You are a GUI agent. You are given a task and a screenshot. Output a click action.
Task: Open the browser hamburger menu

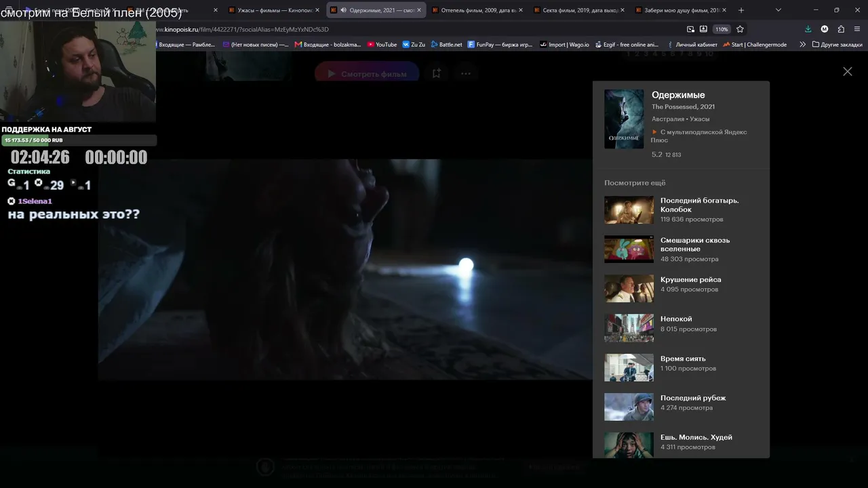tap(858, 29)
